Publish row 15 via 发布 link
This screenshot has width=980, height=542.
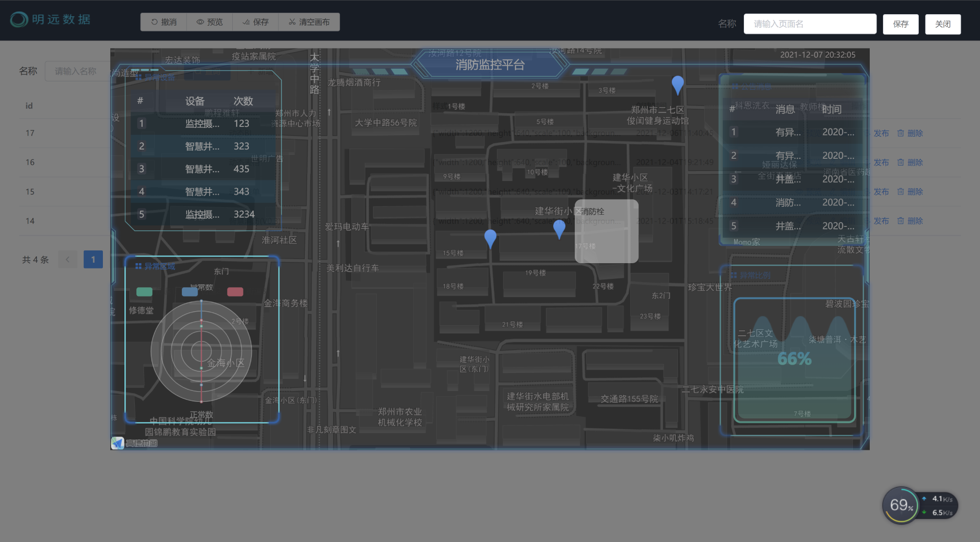click(881, 192)
